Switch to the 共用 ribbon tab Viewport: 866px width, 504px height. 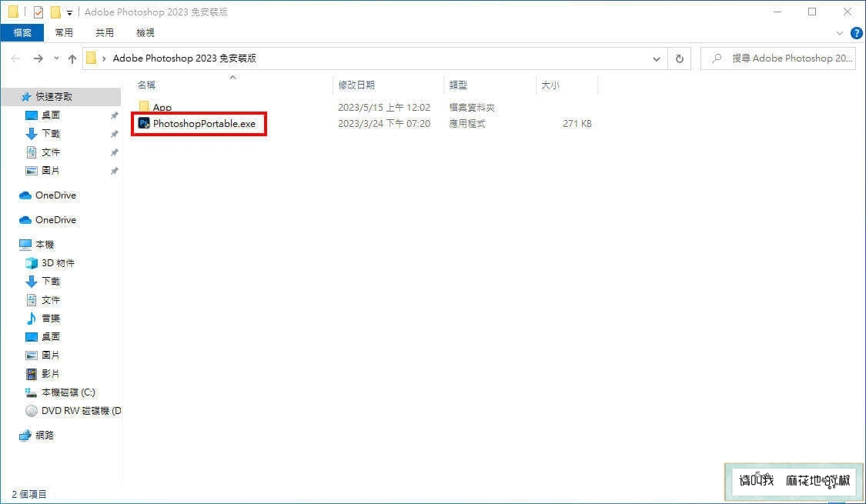pos(105,32)
